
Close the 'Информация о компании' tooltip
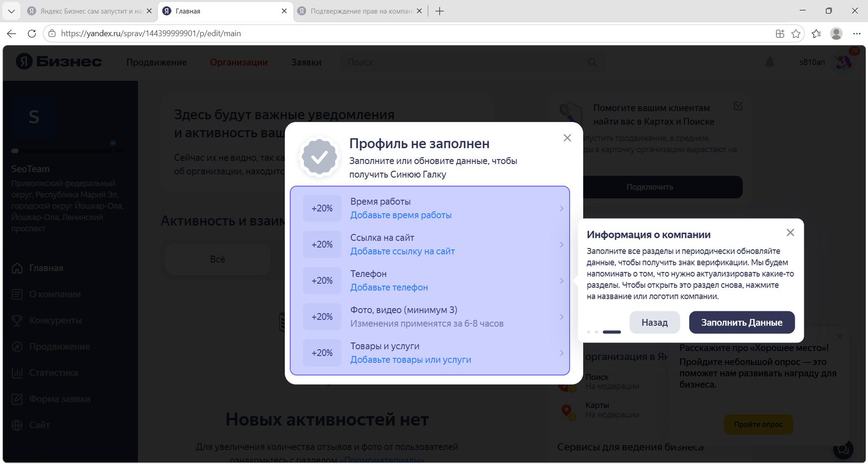click(790, 232)
